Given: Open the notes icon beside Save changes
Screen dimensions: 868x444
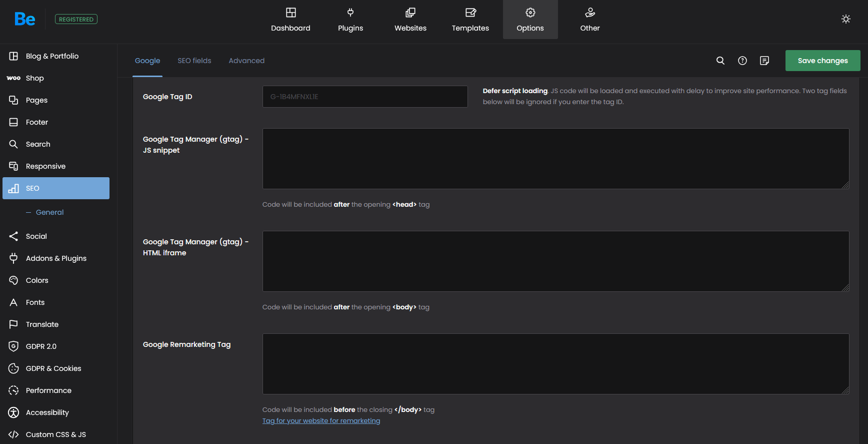Looking at the screenshot, I should tap(764, 61).
